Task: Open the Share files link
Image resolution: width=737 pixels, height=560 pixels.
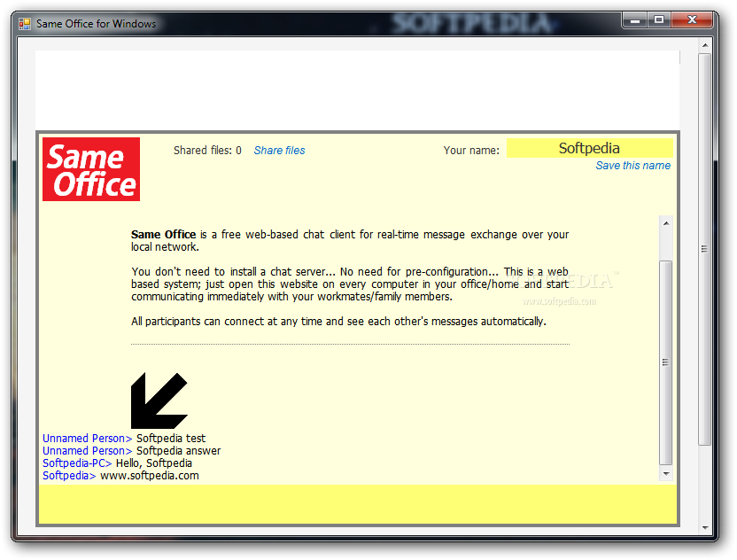Action: [x=279, y=151]
